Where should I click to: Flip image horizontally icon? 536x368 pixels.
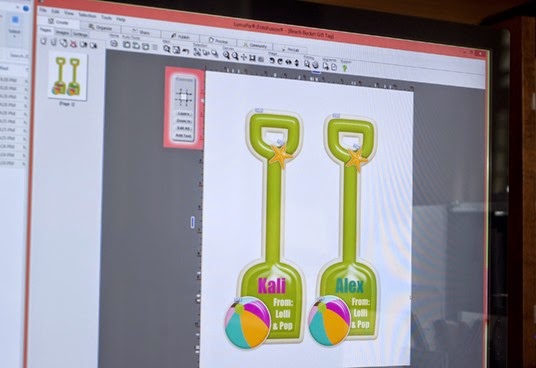(x=288, y=62)
